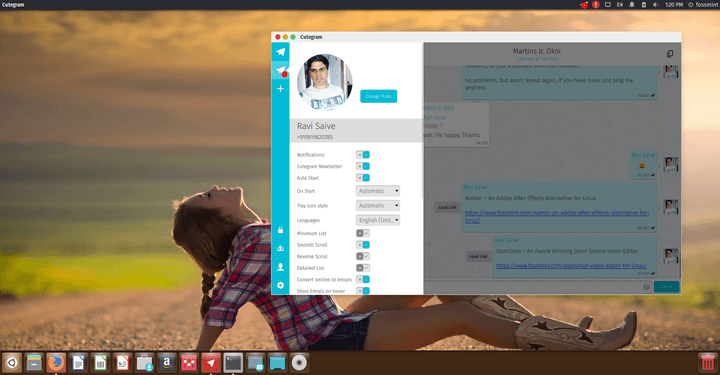Launch Firefox from the dock
720x375 pixels.
(x=56, y=363)
